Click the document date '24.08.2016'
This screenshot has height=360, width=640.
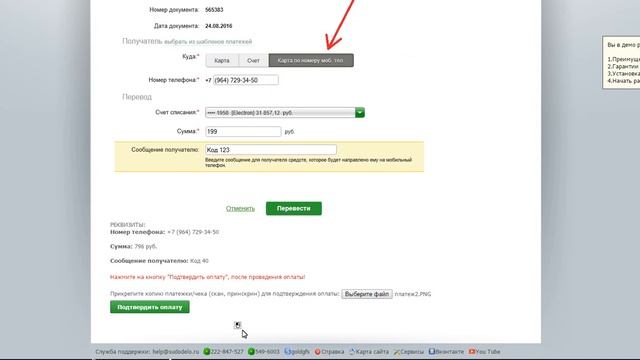pos(219,26)
